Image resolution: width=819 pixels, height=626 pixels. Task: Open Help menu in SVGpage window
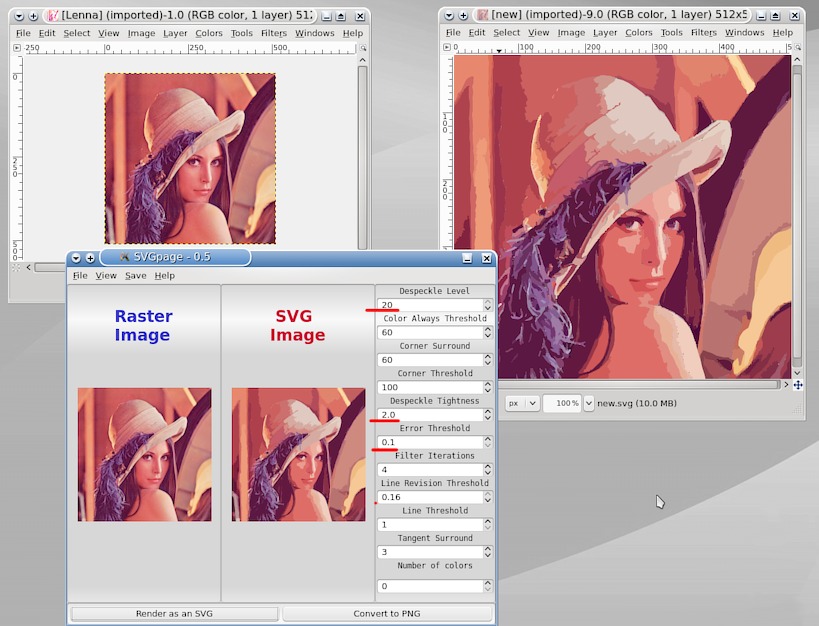(x=165, y=275)
